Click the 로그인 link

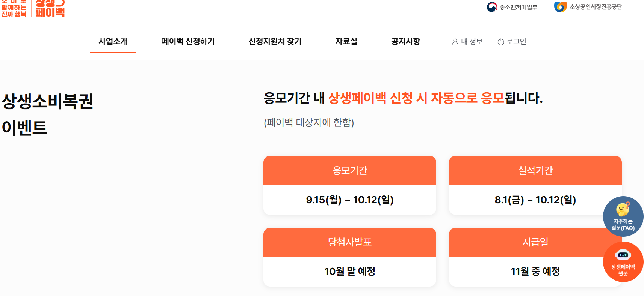(517, 42)
